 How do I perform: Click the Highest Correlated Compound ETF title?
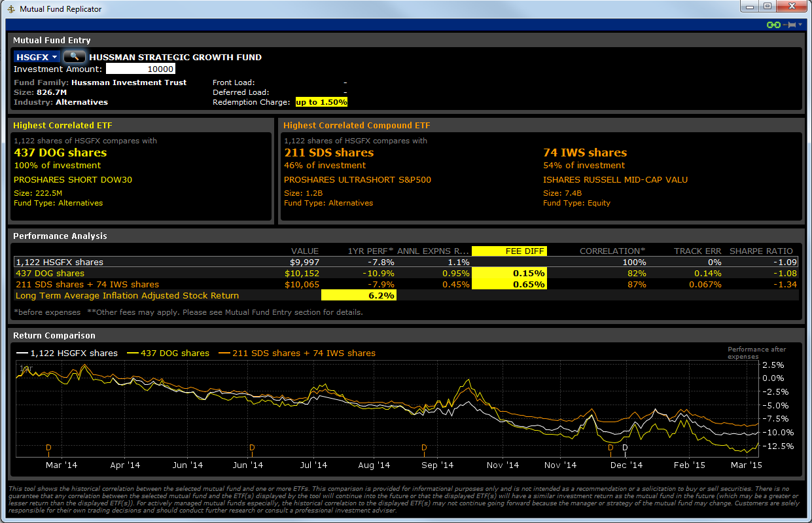(x=357, y=125)
